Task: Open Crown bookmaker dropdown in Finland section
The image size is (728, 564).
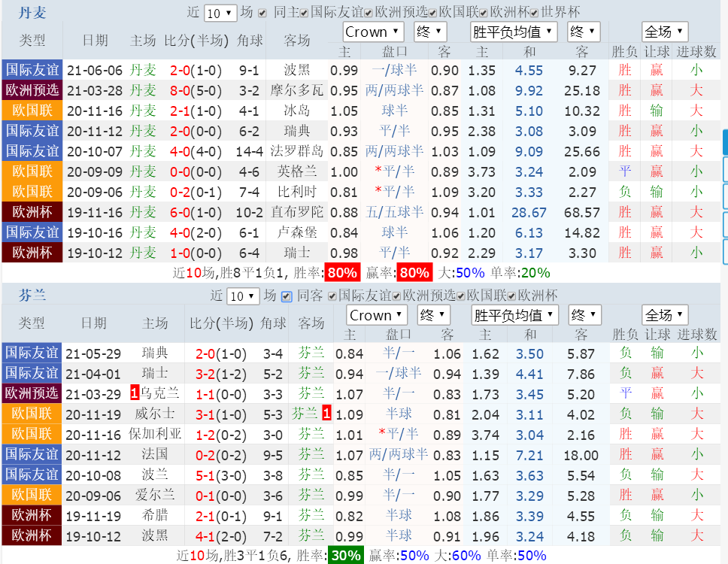Action: [x=377, y=315]
